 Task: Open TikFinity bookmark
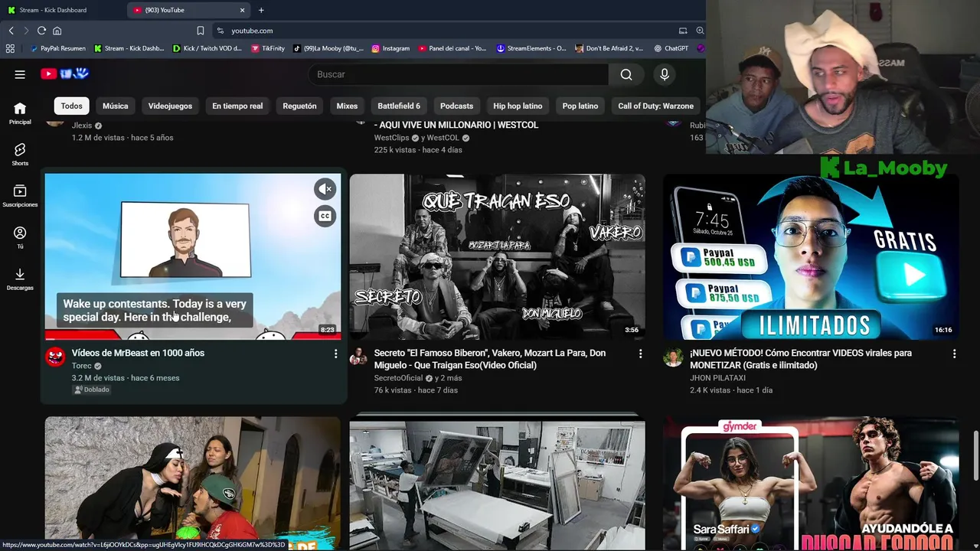[x=268, y=48]
